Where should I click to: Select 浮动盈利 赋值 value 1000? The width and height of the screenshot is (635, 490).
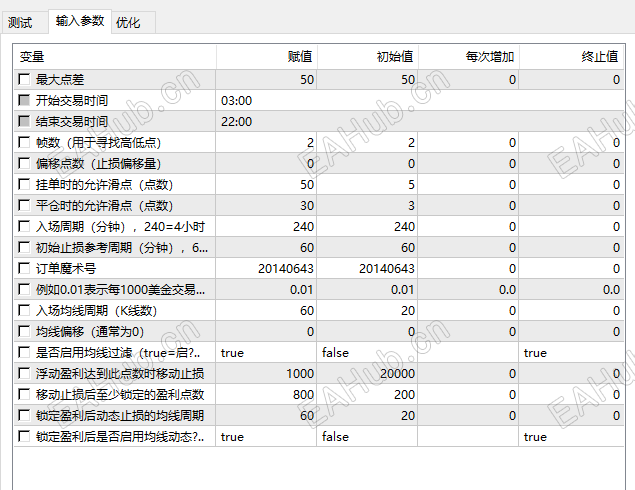[x=266, y=373]
